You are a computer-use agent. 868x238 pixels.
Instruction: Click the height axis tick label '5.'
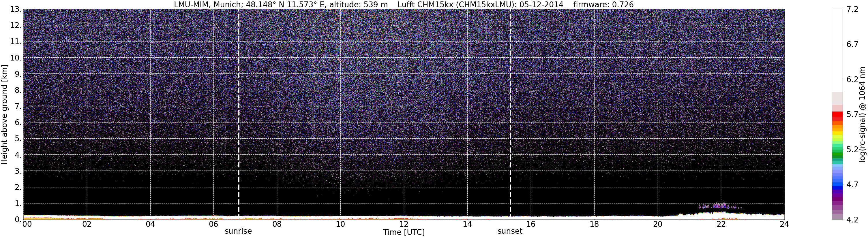tap(18, 139)
